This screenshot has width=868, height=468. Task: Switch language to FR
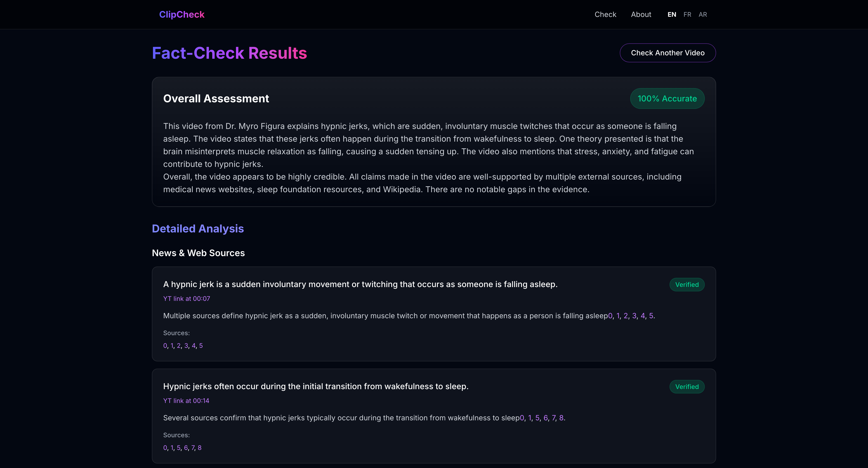(x=687, y=14)
